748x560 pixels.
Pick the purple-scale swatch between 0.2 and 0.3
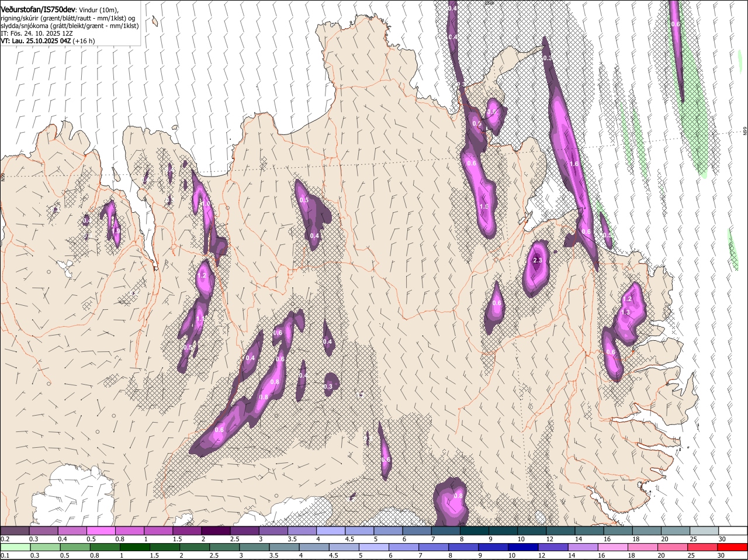(x=15, y=530)
